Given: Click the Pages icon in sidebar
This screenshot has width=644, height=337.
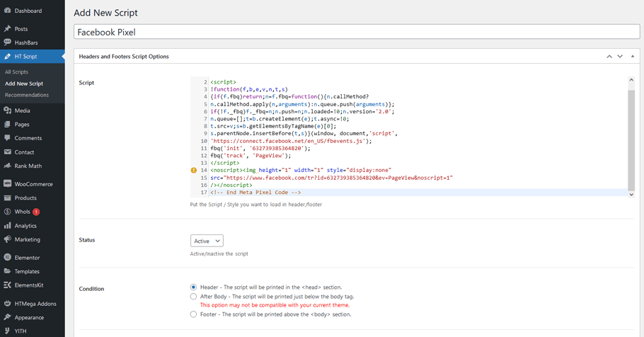Looking at the screenshot, I should click(x=7, y=124).
